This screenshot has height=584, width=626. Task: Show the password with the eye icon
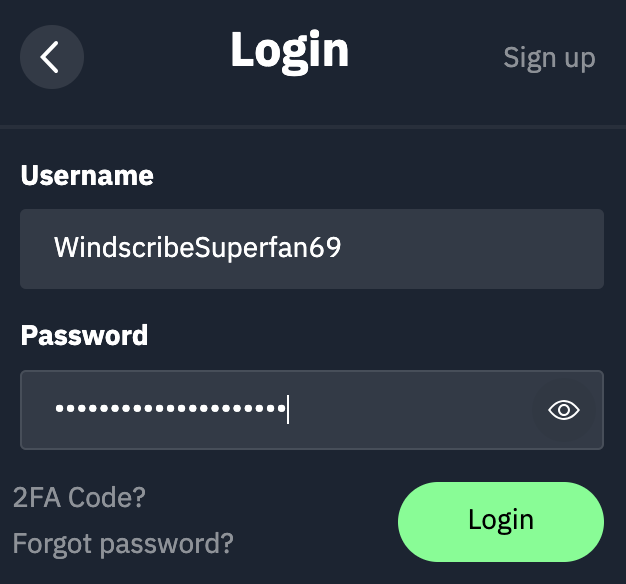point(564,410)
